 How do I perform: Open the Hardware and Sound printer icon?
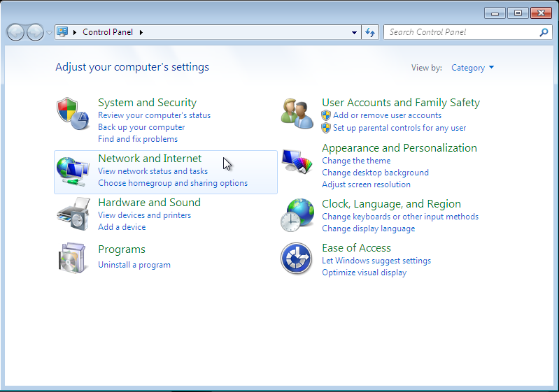73,214
